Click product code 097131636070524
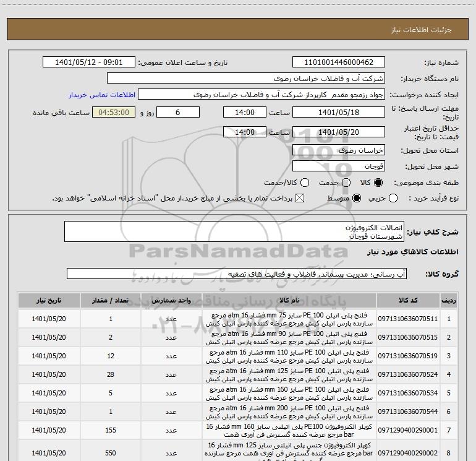 pyautogui.click(x=408, y=375)
